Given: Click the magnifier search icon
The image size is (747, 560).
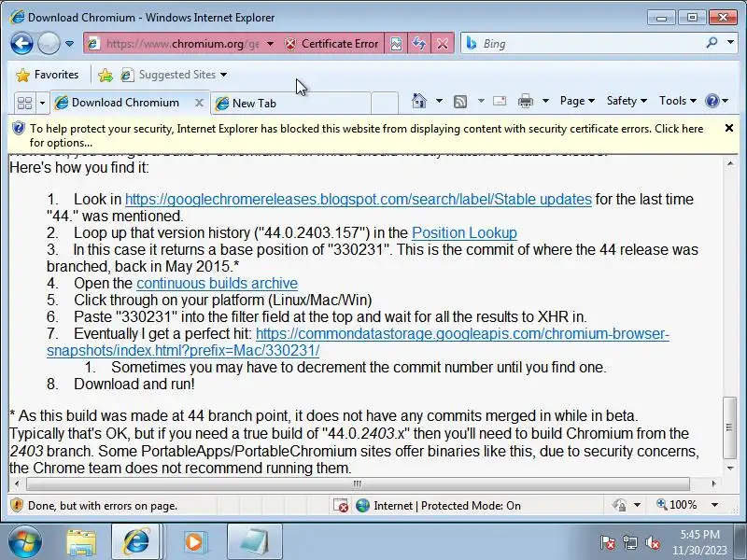Looking at the screenshot, I should tap(712, 43).
